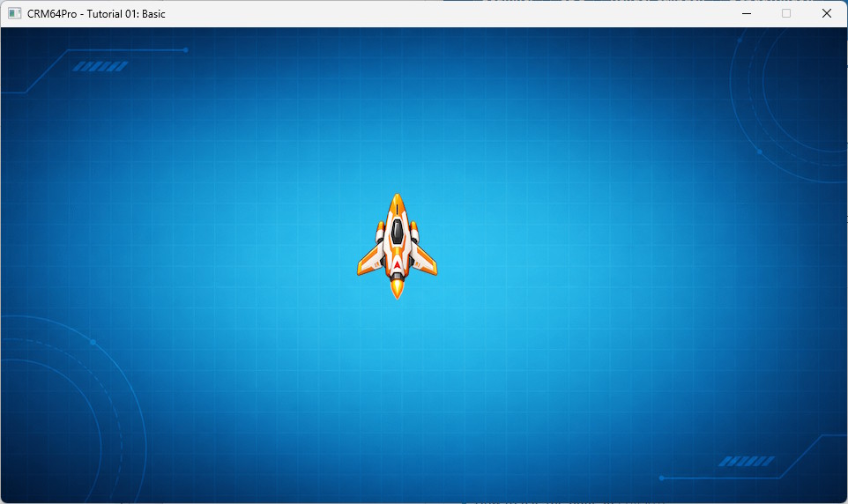Minimize the CRM64Pro Tutorial window

[x=747, y=13]
